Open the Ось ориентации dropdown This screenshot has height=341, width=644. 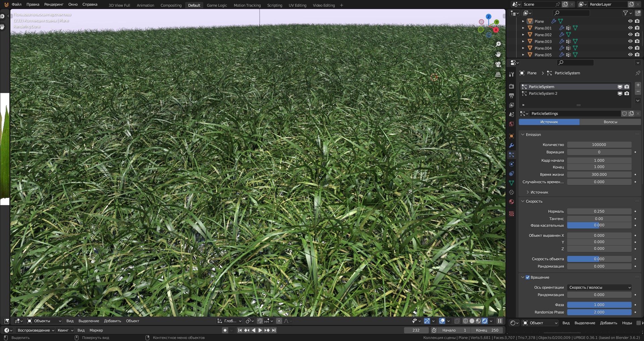point(599,287)
